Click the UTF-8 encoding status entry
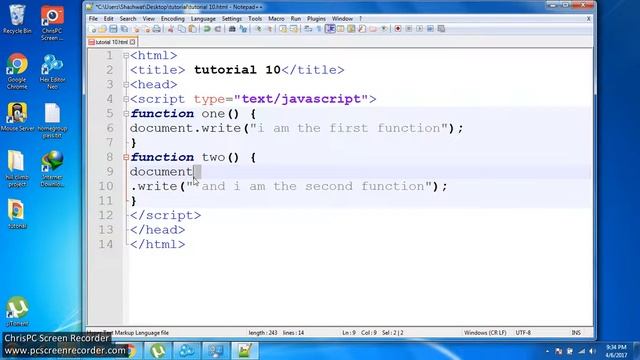The width and height of the screenshot is (640, 360). (x=523, y=333)
